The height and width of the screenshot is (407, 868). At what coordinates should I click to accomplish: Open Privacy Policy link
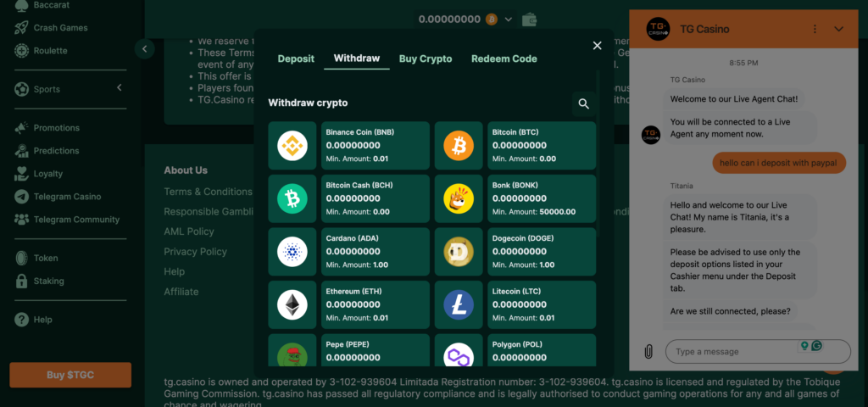pyautogui.click(x=196, y=251)
